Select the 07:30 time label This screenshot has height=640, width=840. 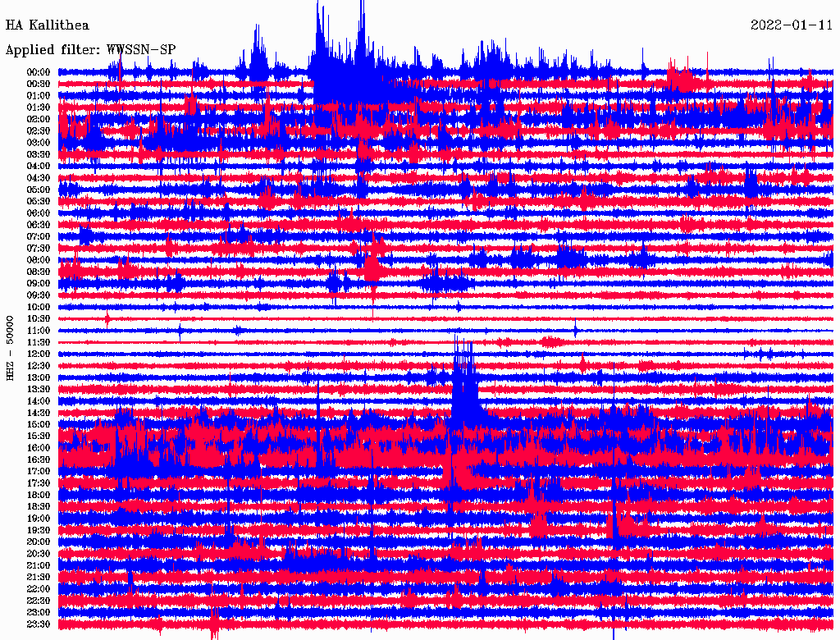coord(39,248)
